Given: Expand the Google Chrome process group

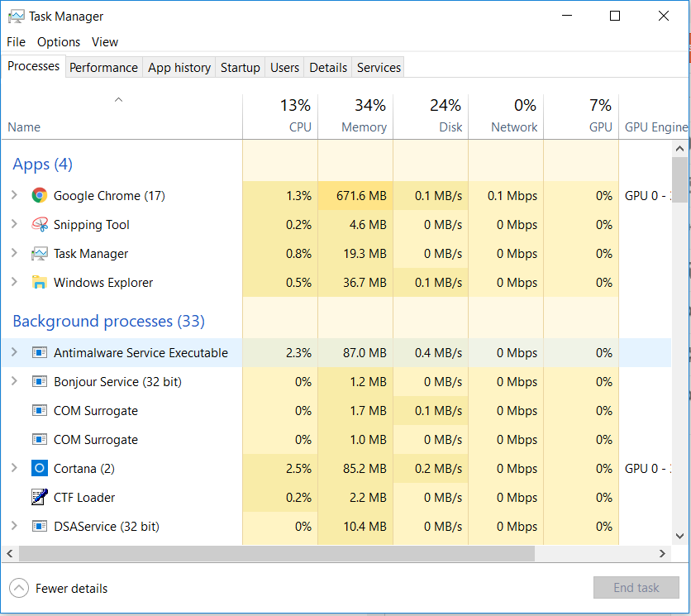Looking at the screenshot, I should (15, 196).
